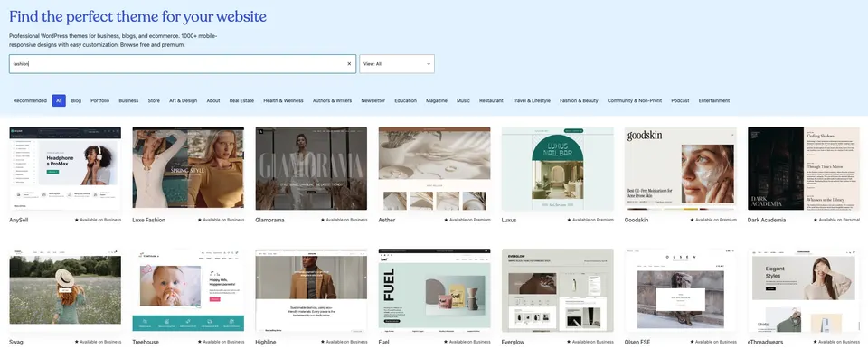This screenshot has height=358, width=868.
Task: Filter by Restaurant themes
Action: [492, 100]
